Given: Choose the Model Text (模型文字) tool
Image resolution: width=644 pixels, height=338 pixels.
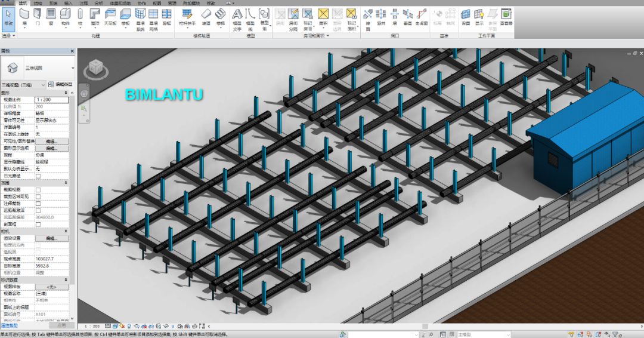Looking at the screenshot, I should pyautogui.click(x=237, y=20).
